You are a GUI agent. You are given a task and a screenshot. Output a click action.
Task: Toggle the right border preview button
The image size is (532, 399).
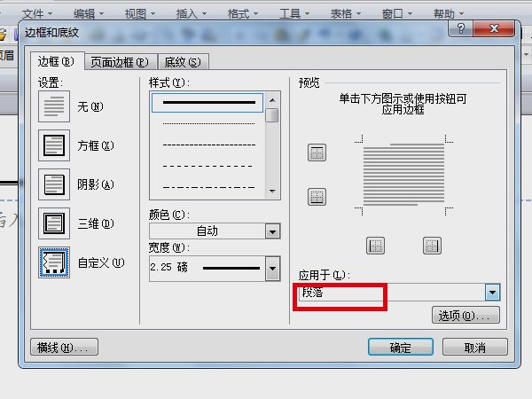coord(433,246)
